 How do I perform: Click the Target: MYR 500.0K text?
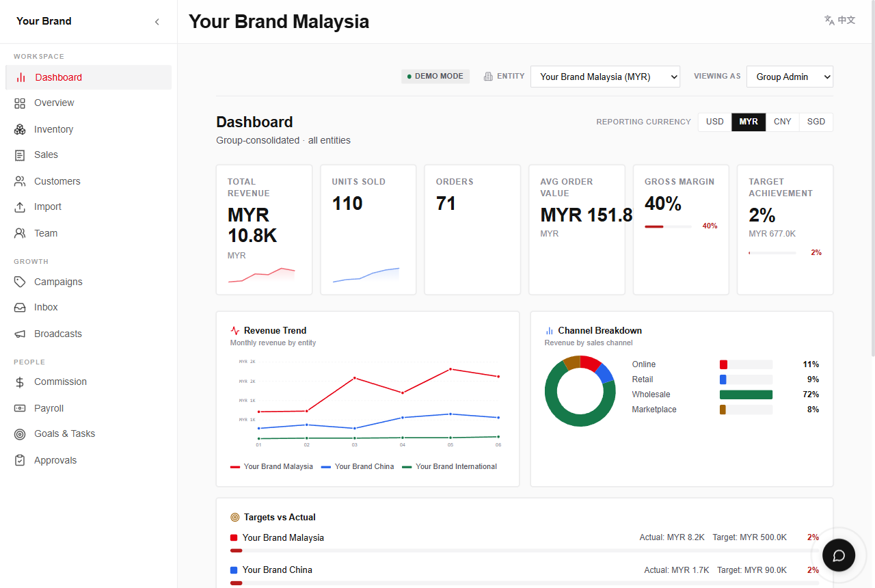(x=750, y=538)
